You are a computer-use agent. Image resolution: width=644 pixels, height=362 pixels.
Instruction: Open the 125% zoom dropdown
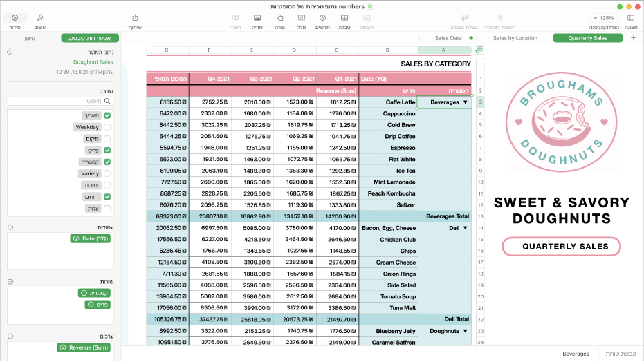coord(603,18)
